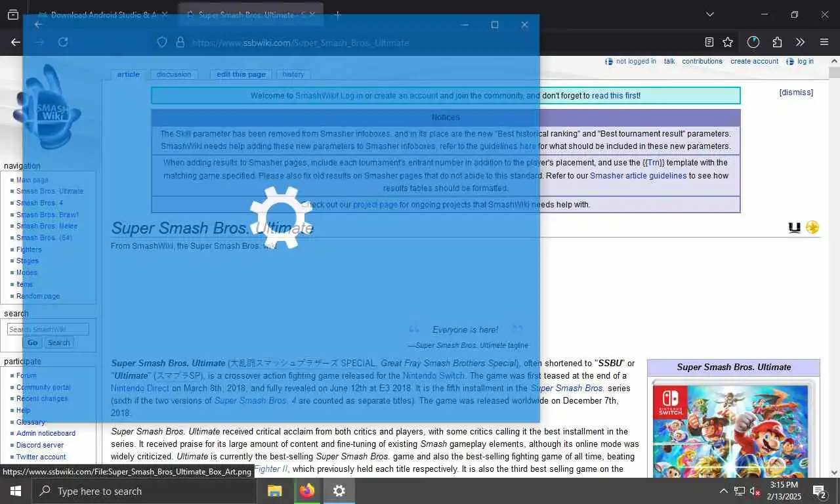Open the Windows Start menu
The image size is (840, 504).
coord(15,491)
